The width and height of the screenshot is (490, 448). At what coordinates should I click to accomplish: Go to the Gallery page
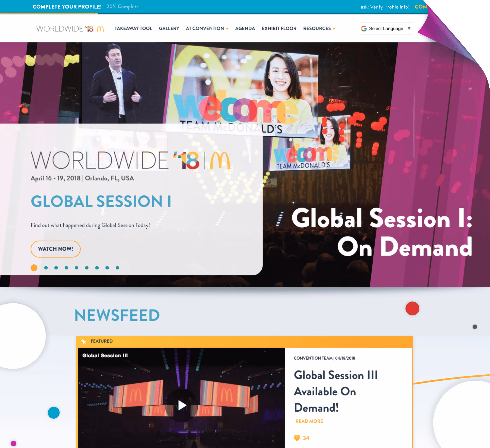coord(169,28)
